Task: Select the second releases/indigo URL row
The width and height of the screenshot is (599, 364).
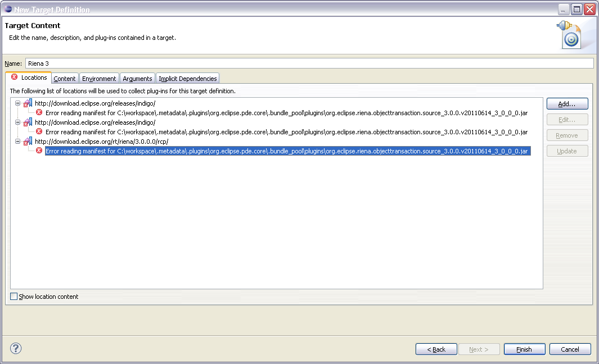Action: (x=95, y=122)
